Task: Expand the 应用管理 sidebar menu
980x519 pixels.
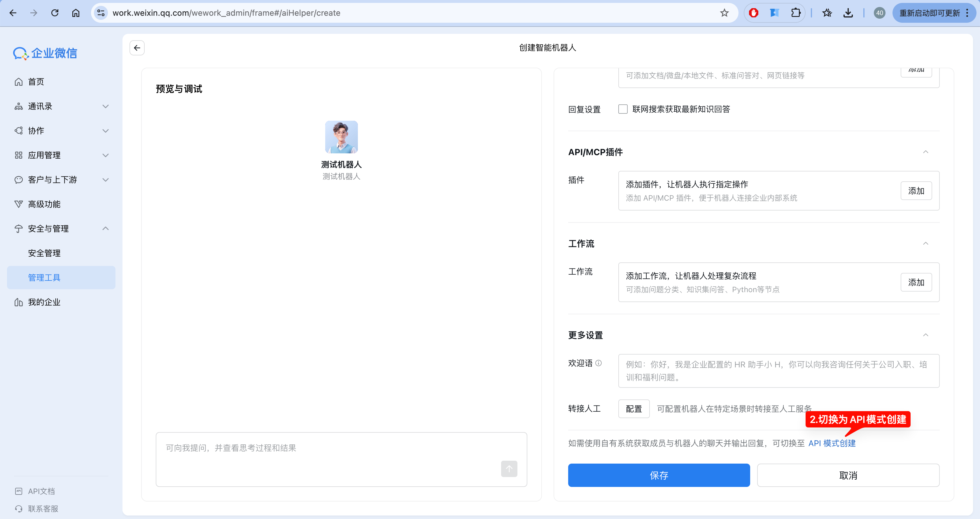Action: click(61, 155)
